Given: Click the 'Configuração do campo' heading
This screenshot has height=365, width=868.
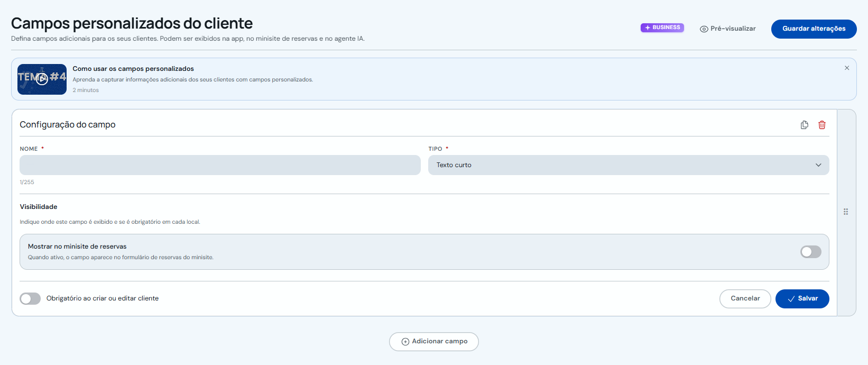Looking at the screenshot, I should (68, 125).
